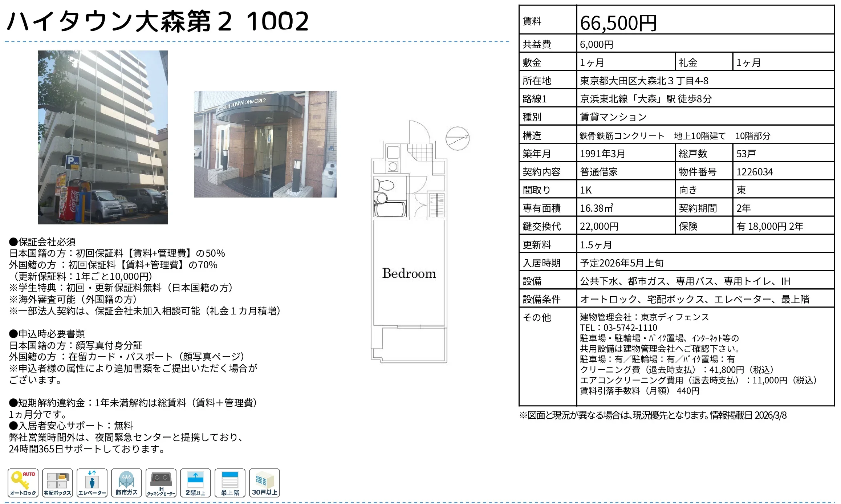Click the IH cooking heater icon
841x504 pixels.
(161, 483)
